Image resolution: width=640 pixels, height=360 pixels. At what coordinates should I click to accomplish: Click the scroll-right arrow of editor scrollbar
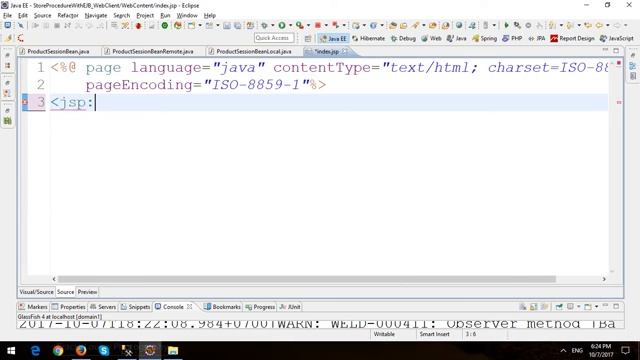pyautogui.click(x=604, y=279)
